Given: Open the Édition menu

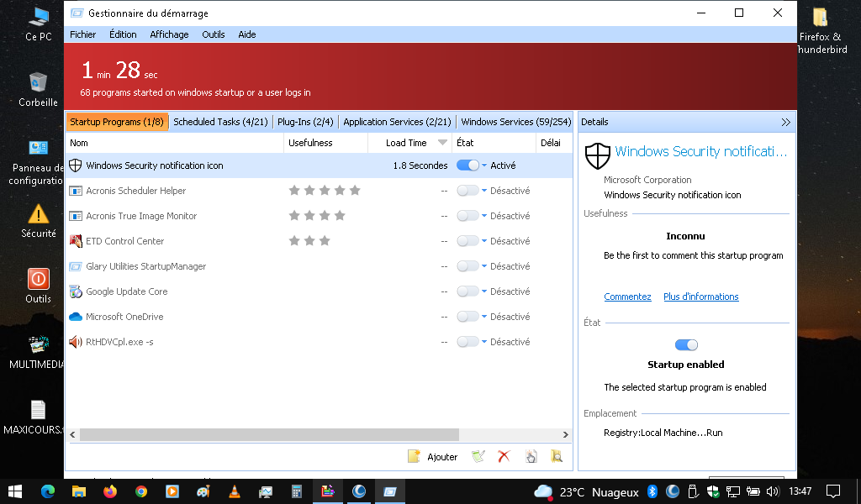Looking at the screenshot, I should (x=123, y=34).
